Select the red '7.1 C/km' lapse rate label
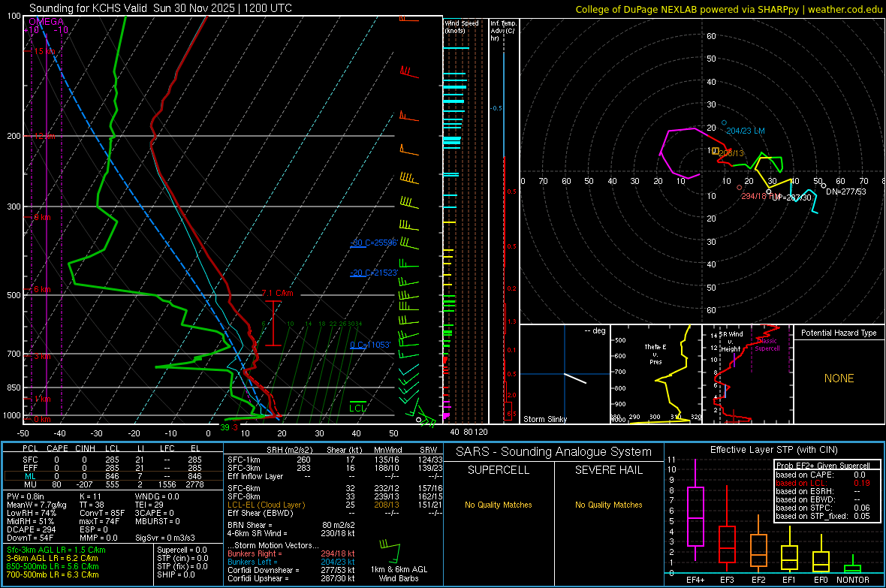The height and width of the screenshot is (588, 886). pyautogui.click(x=278, y=293)
